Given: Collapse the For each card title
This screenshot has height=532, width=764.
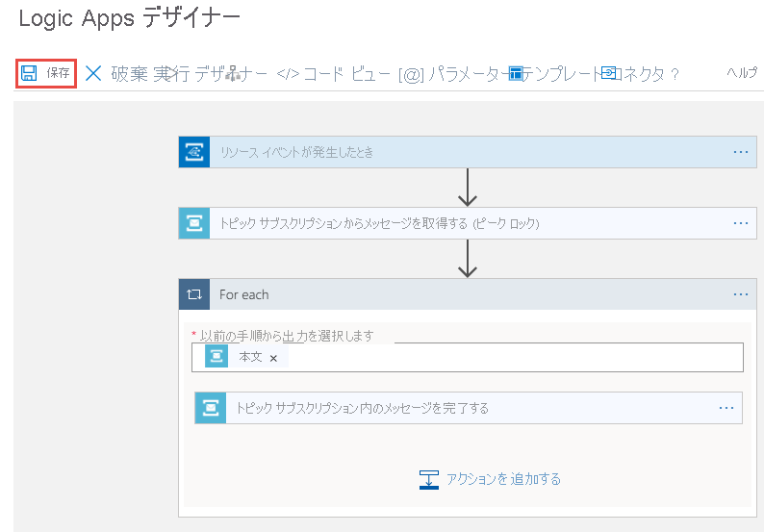Looking at the screenshot, I should tap(468, 294).
